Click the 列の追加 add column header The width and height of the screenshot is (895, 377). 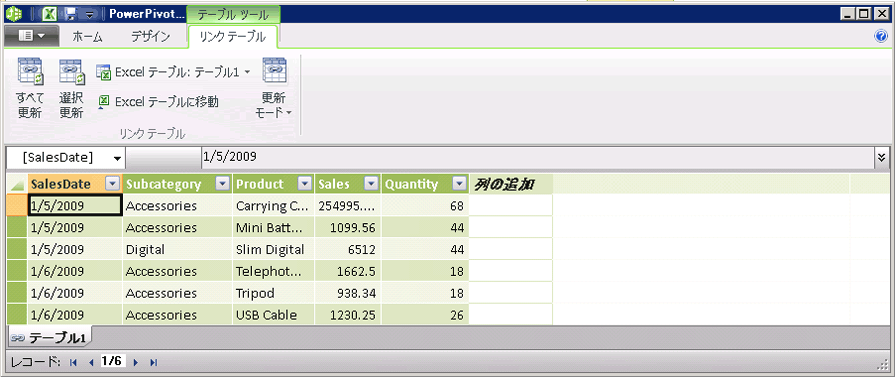click(510, 184)
